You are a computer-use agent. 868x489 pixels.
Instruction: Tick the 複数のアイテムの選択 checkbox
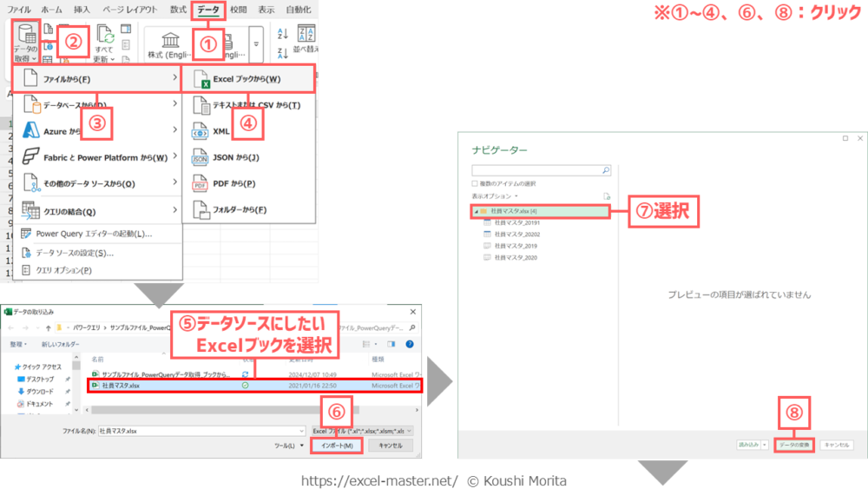tap(474, 183)
